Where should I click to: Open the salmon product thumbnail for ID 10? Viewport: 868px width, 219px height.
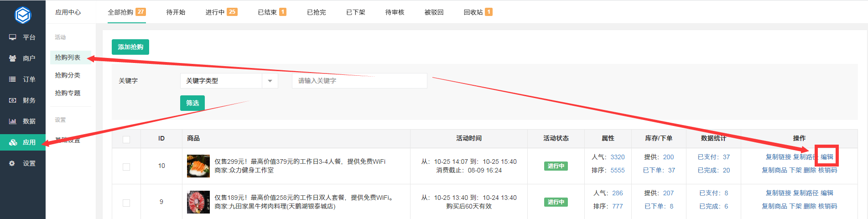coord(198,166)
